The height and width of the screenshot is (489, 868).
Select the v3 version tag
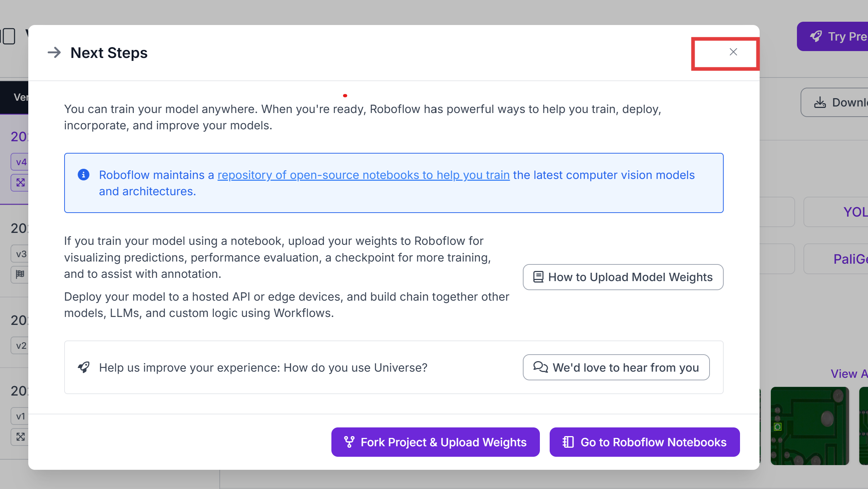[21, 254]
